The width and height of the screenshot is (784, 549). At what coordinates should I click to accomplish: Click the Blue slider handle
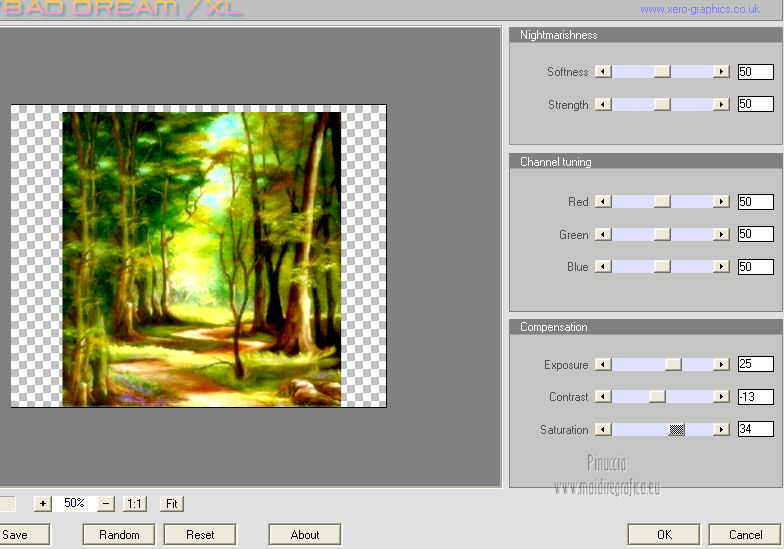(x=662, y=266)
